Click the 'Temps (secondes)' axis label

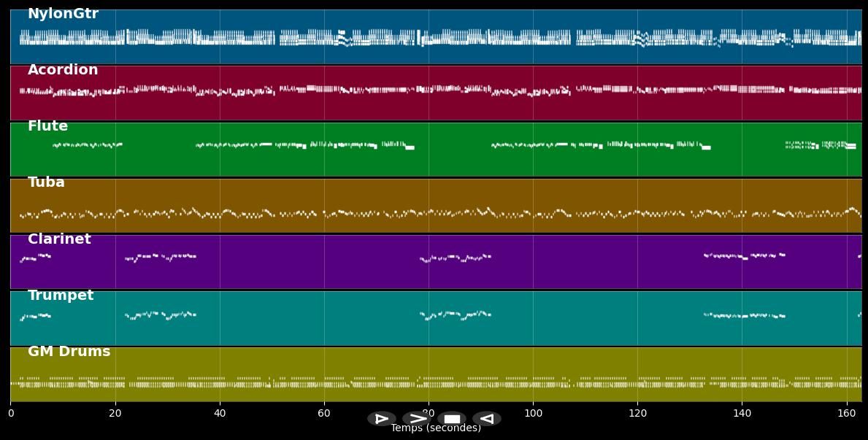[x=436, y=428]
